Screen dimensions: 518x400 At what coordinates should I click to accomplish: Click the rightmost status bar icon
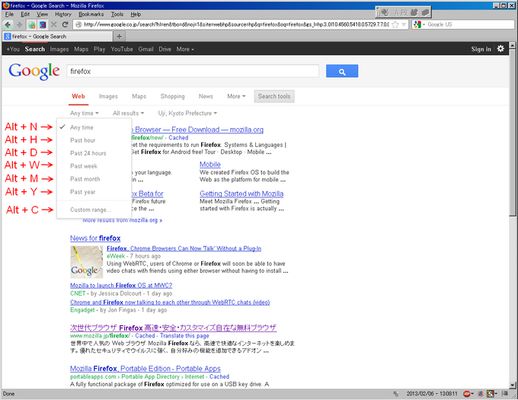[x=505, y=394]
